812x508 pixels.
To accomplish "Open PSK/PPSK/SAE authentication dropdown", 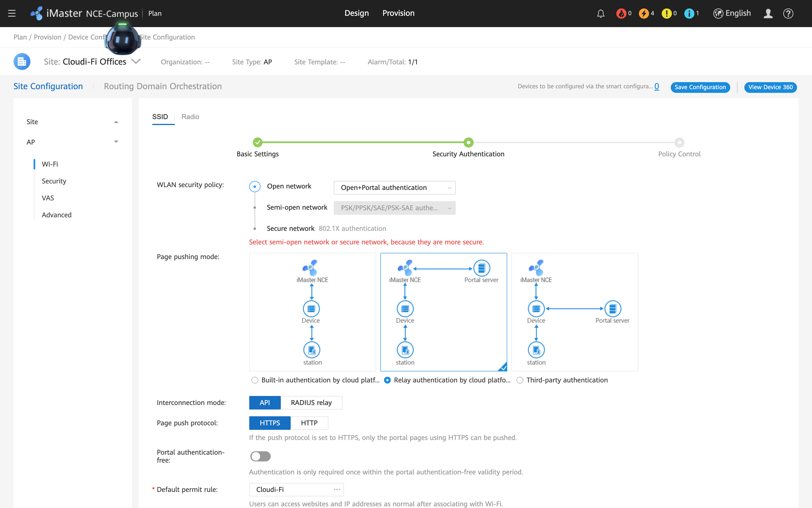I will [x=395, y=208].
